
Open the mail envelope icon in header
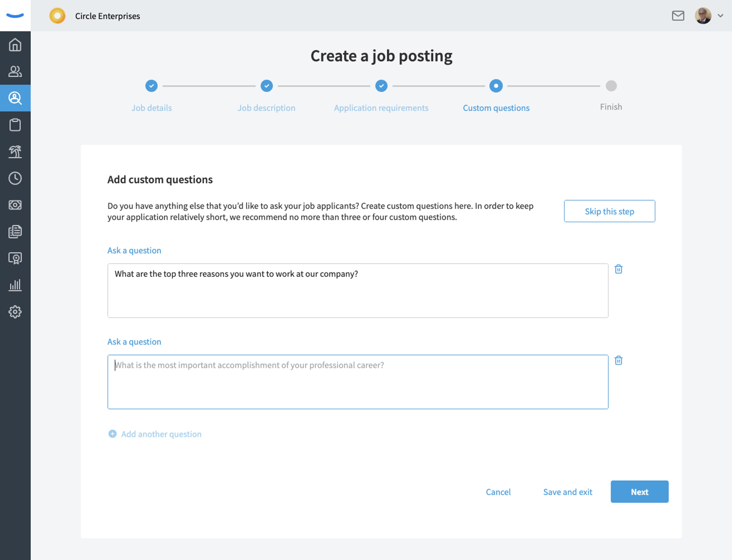678,16
